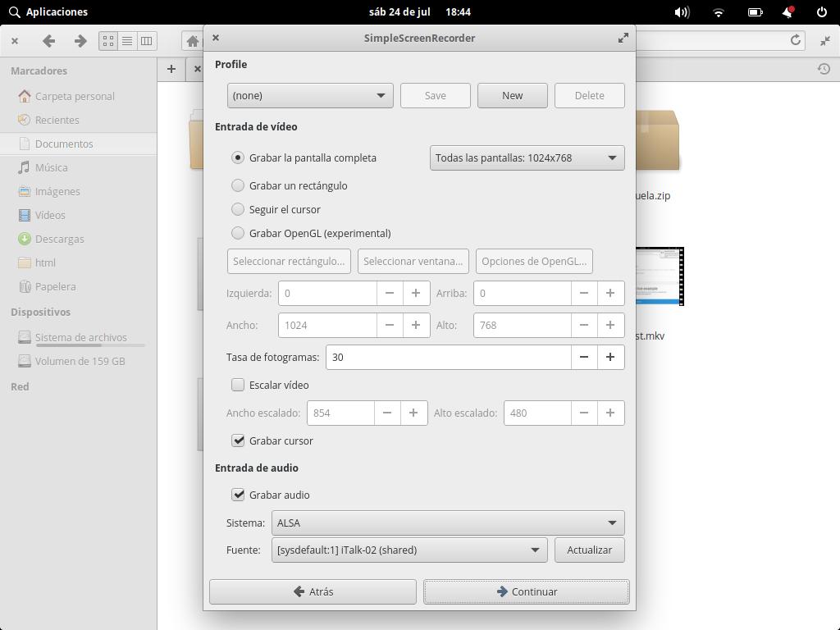
Task: Open the power session menu
Action: point(822,11)
